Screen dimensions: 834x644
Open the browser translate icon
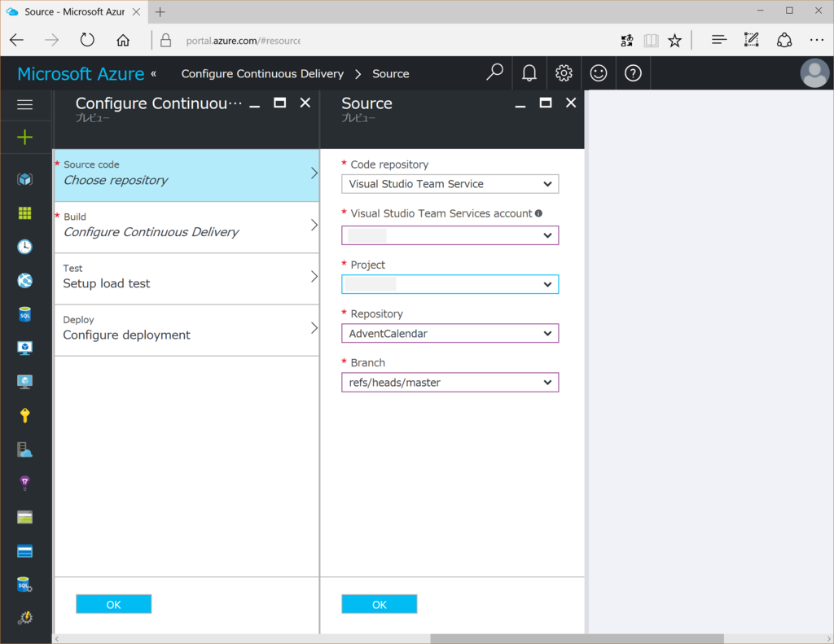627,40
